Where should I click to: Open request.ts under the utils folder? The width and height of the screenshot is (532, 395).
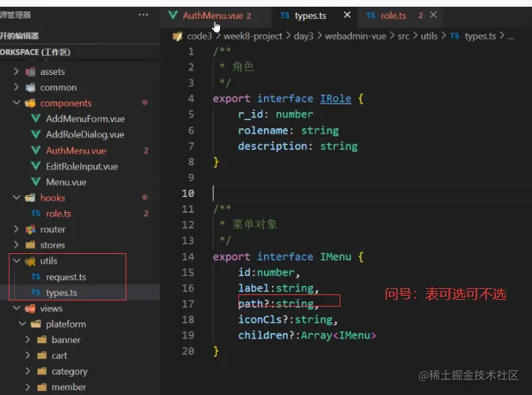(x=65, y=278)
